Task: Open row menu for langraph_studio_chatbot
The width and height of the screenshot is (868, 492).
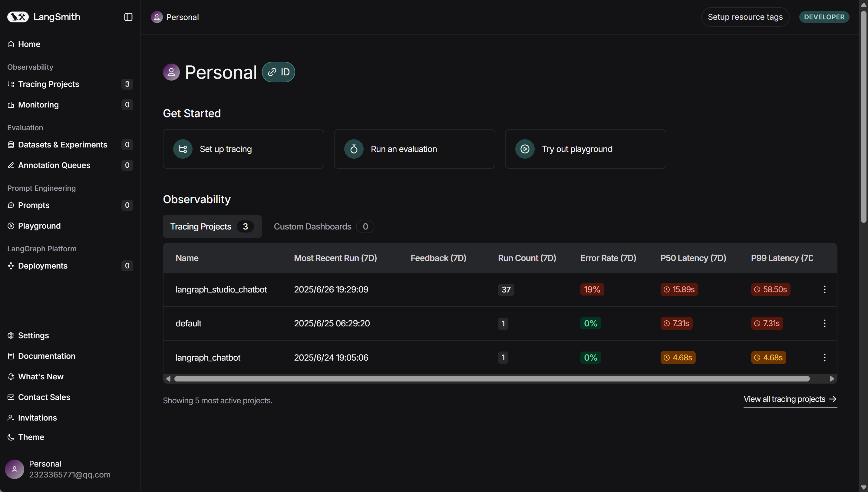Action: coord(824,289)
